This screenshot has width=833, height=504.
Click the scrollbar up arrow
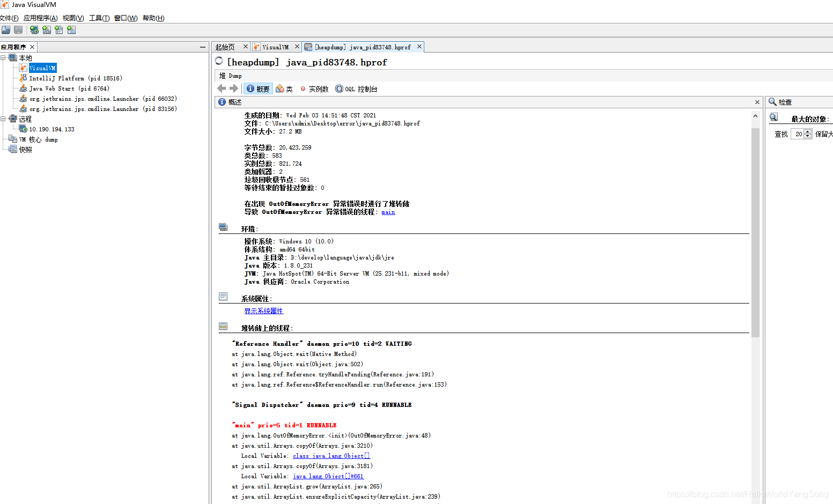tap(755, 116)
